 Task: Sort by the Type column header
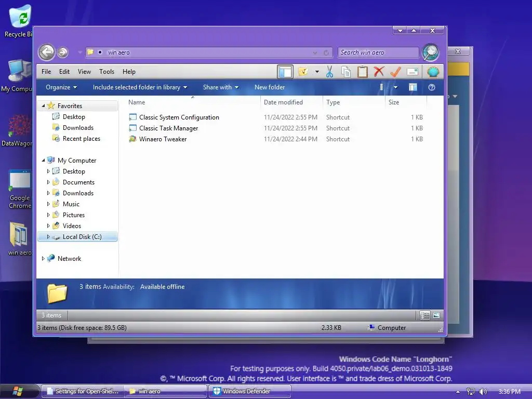(x=354, y=102)
